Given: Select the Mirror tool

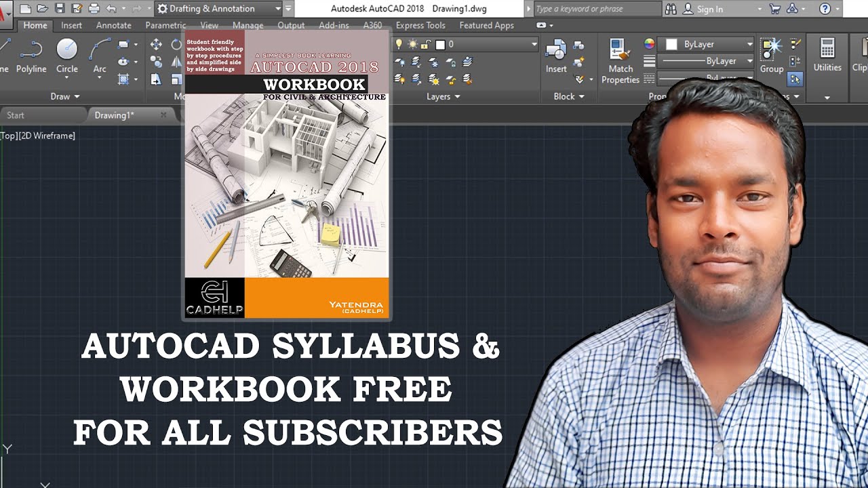Looking at the screenshot, I should pyautogui.click(x=176, y=62).
